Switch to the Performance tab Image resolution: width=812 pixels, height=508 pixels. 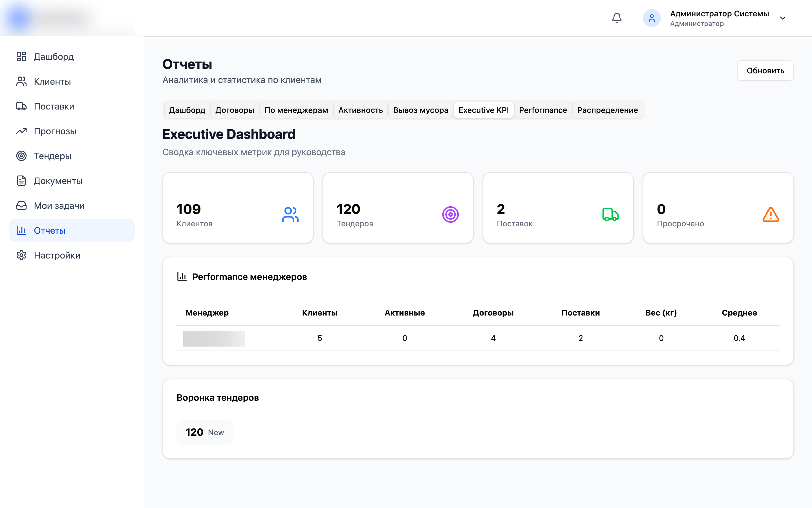(543, 110)
